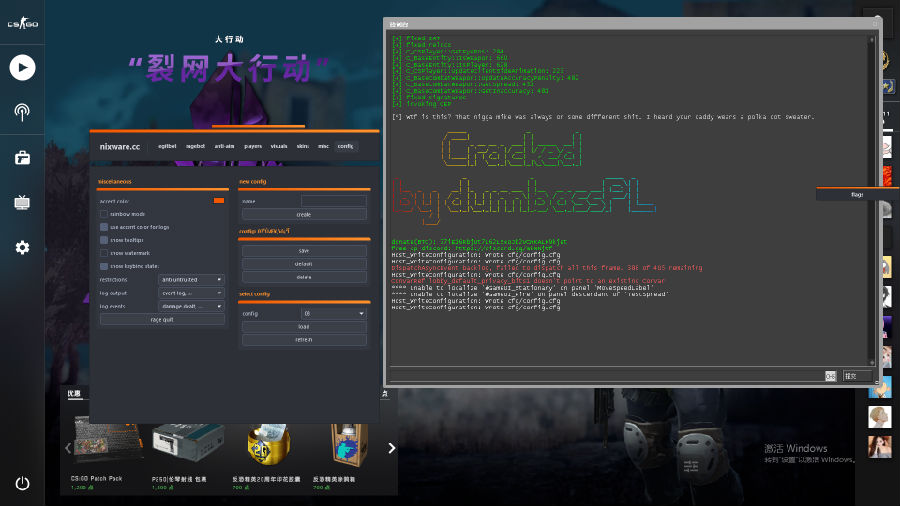Click the default config button
This screenshot has width=900, height=506.
[x=304, y=264]
